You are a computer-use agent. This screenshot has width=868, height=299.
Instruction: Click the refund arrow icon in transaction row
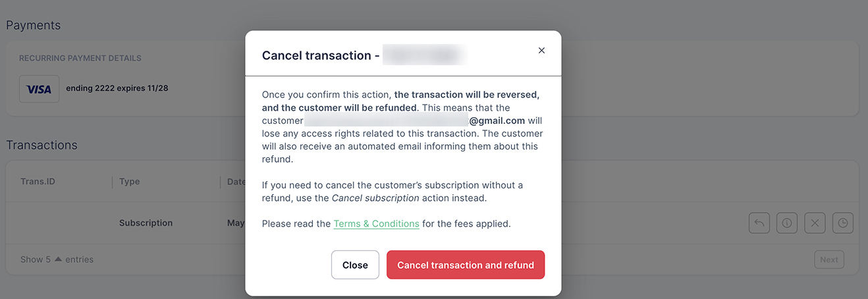coord(759,223)
